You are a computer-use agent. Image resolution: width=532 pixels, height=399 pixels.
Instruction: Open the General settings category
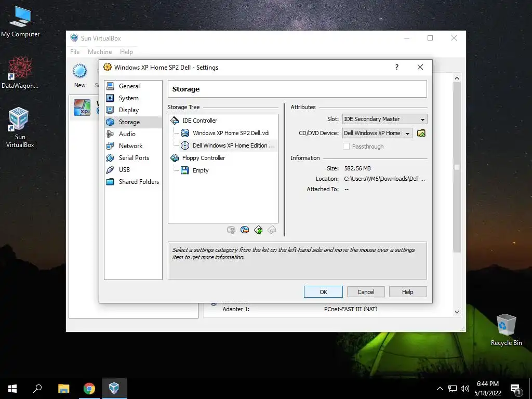tap(133, 86)
